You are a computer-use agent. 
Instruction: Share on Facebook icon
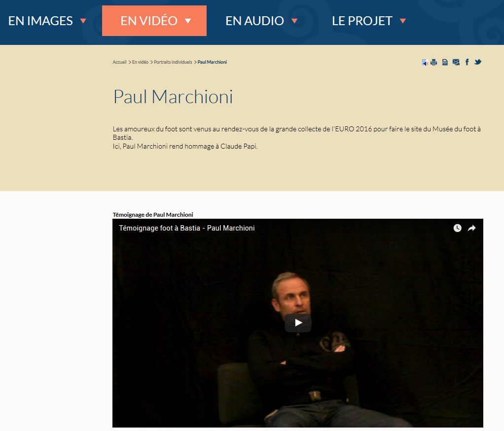[x=467, y=62]
